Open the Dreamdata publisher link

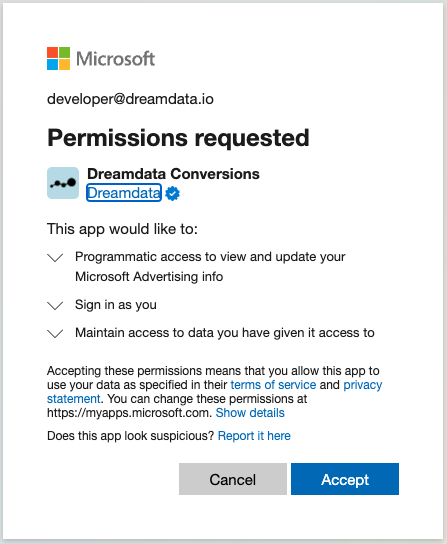click(x=124, y=193)
